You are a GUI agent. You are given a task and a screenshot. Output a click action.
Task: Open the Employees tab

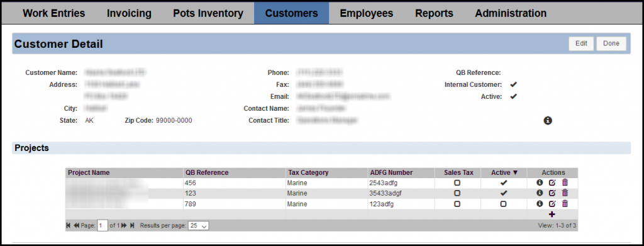click(367, 13)
